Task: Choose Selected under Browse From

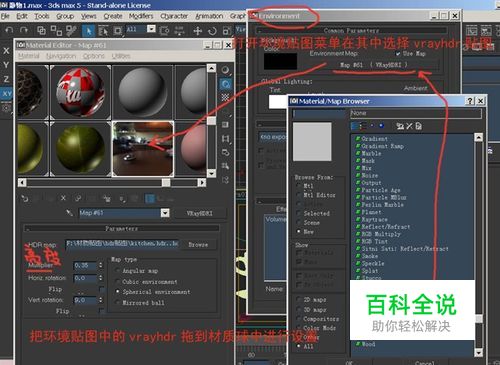Action: coord(299,213)
